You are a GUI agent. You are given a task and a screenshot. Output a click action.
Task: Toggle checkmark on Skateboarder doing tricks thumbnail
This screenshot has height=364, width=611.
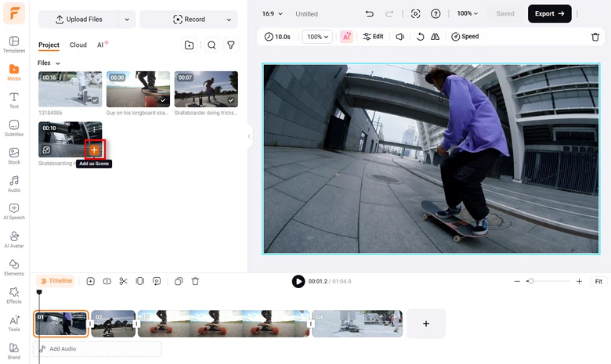click(231, 100)
